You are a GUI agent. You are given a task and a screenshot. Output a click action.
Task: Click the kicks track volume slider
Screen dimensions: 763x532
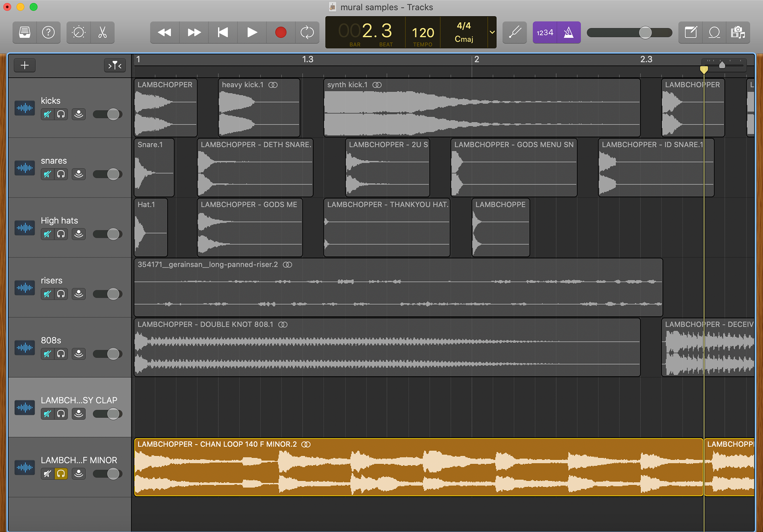[x=107, y=114]
